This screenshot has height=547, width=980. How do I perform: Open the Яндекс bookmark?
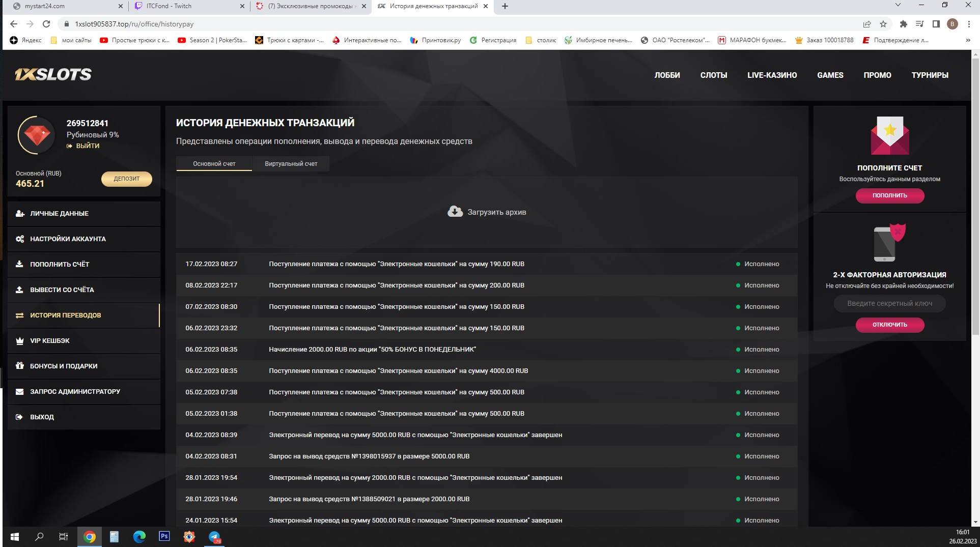click(x=25, y=40)
